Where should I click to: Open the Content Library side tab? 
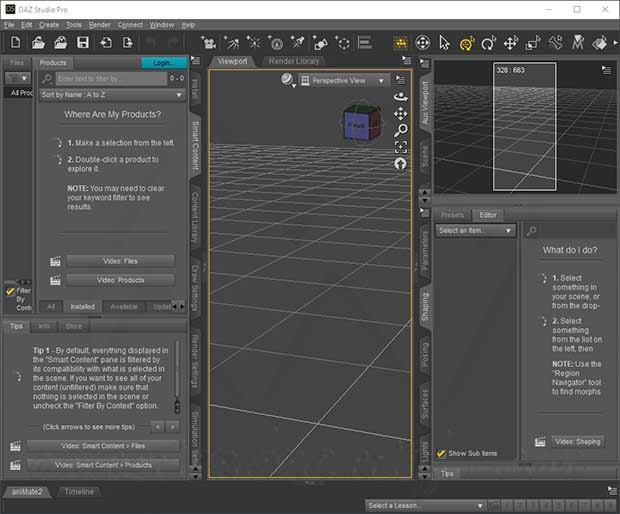[x=195, y=218]
